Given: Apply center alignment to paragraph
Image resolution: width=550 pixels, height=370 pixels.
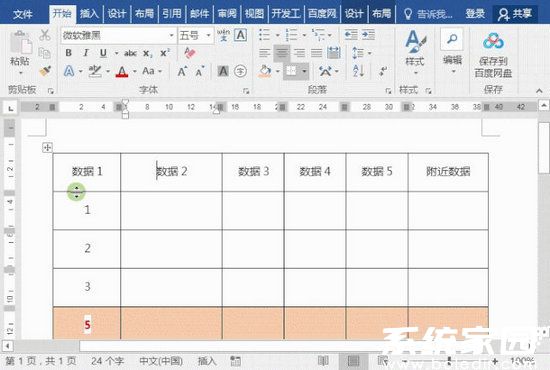Looking at the screenshot, I should pos(282,53).
